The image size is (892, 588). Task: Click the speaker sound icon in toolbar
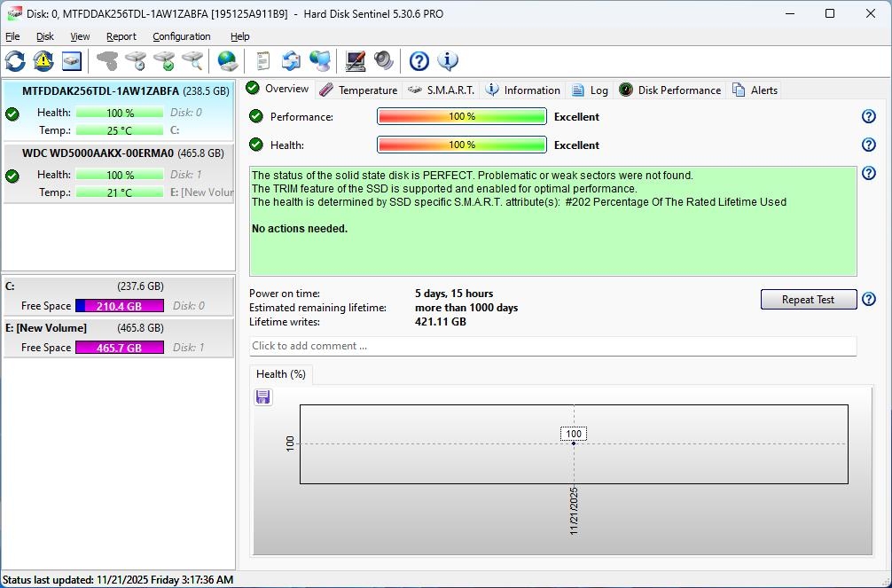tap(383, 61)
